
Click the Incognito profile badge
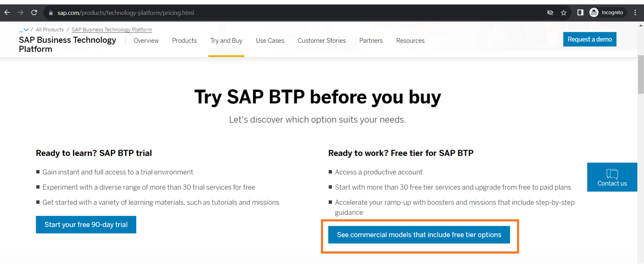click(607, 13)
